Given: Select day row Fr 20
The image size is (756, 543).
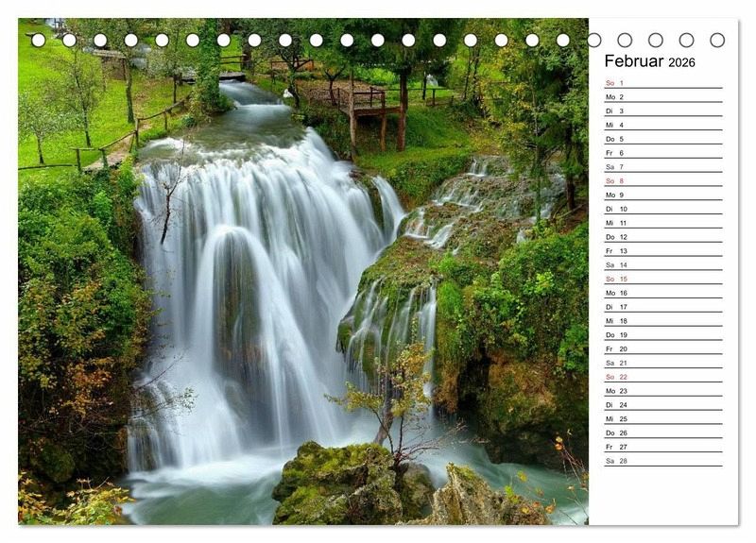Looking at the screenshot, I should pos(663,348).
